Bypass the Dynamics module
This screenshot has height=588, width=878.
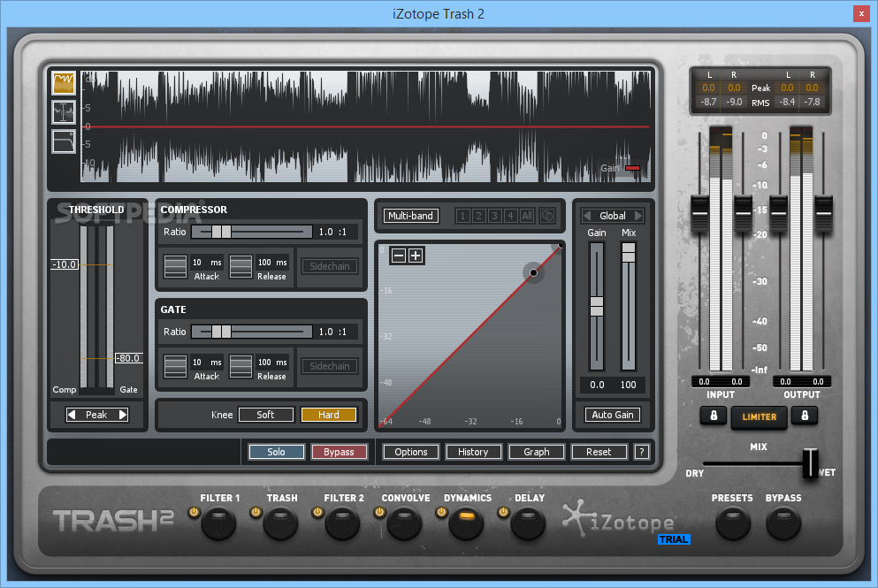(x=339, y=452)
